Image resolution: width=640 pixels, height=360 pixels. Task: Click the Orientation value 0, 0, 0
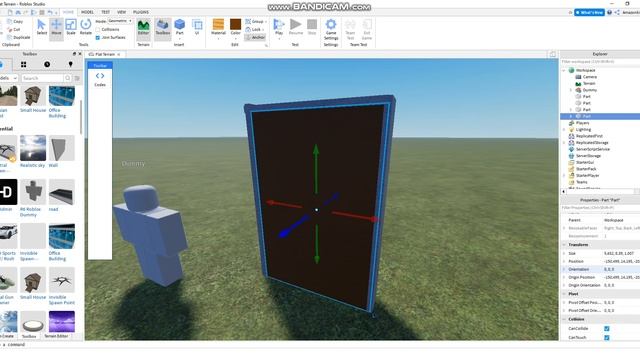click(609, 269)
